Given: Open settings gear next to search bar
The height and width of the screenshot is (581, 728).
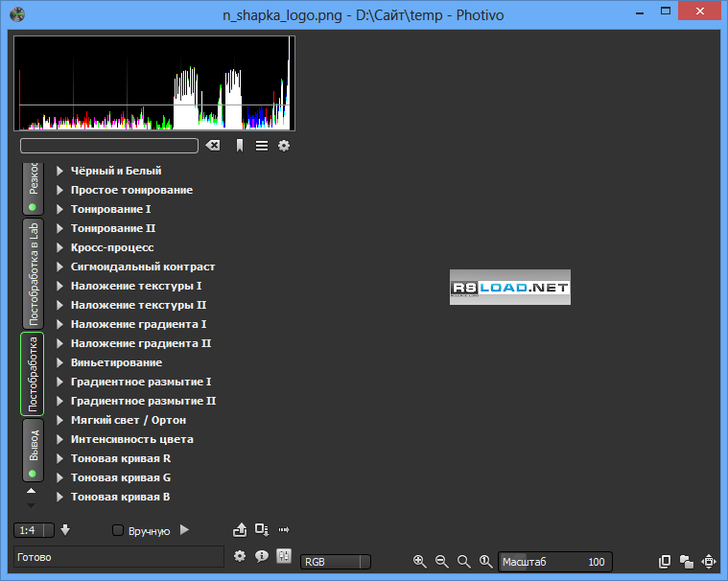Looking at the screenshot, I should click(x=284, y=146).
